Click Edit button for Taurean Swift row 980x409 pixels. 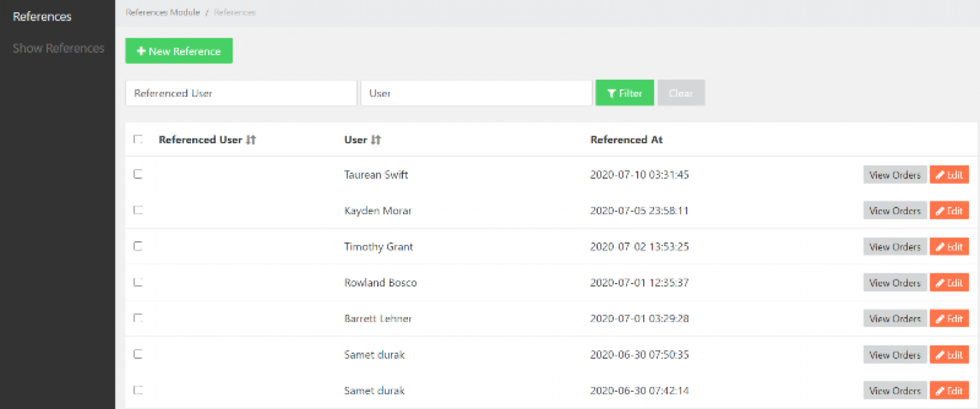pos(949,175)
